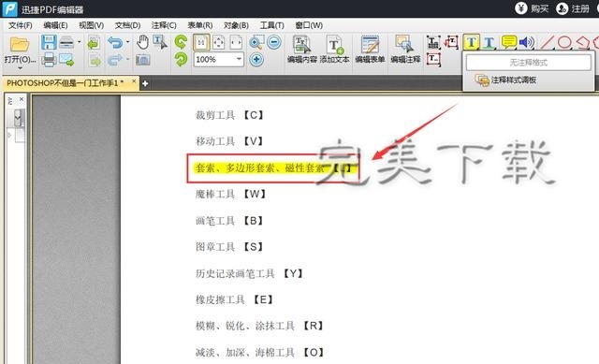Open the 文档(D) menu
Image resolution: width=599 pixels, height=364 pixels.
(x=127, y=25)
